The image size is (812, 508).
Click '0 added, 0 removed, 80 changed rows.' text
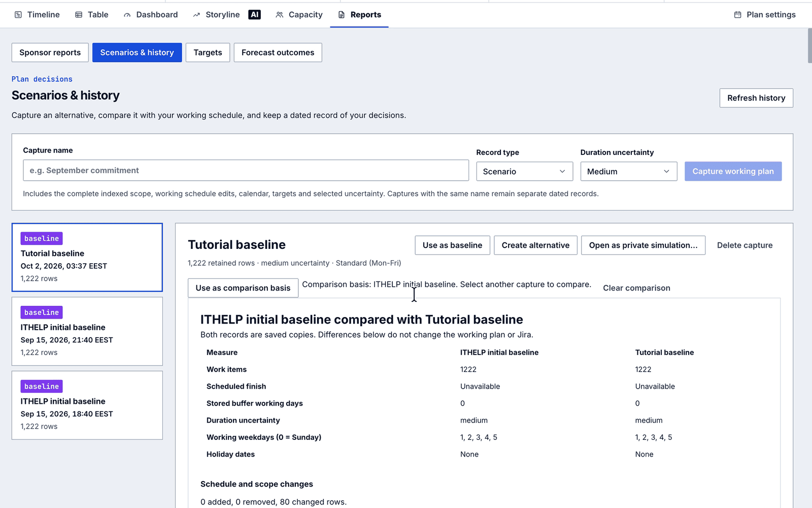pos(274,502)
